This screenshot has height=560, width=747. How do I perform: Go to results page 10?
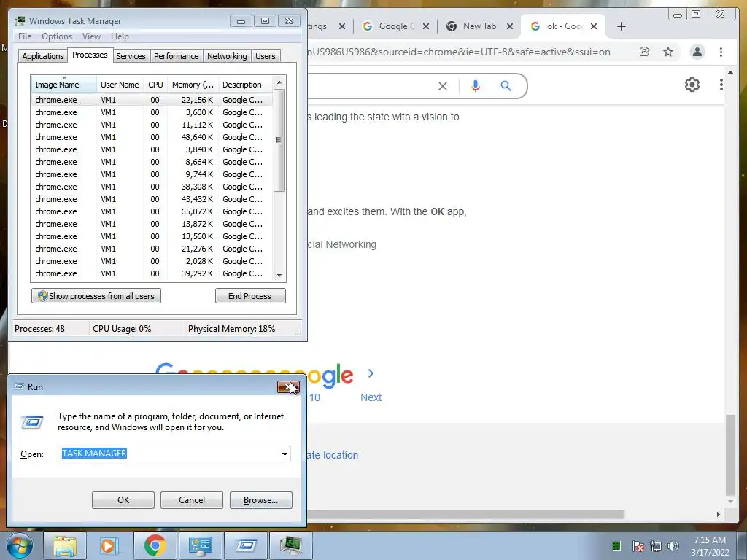[314, 397]
